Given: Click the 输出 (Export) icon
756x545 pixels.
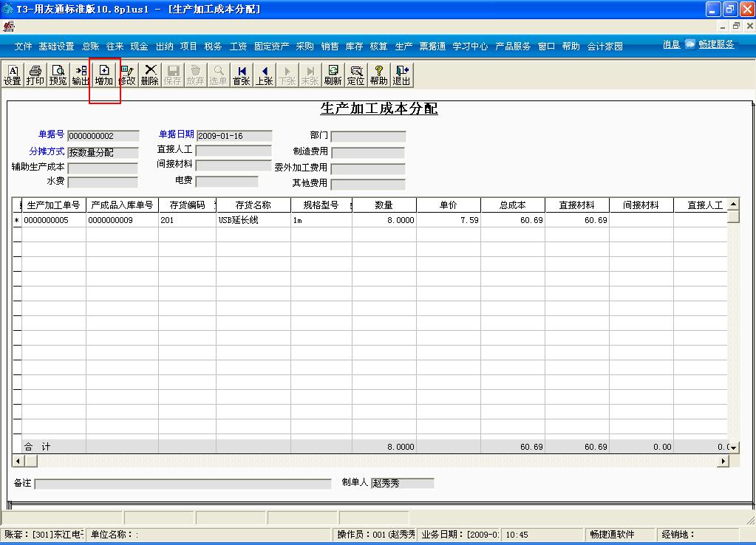Looking at the screenshot, I should (x=81, y=75).
